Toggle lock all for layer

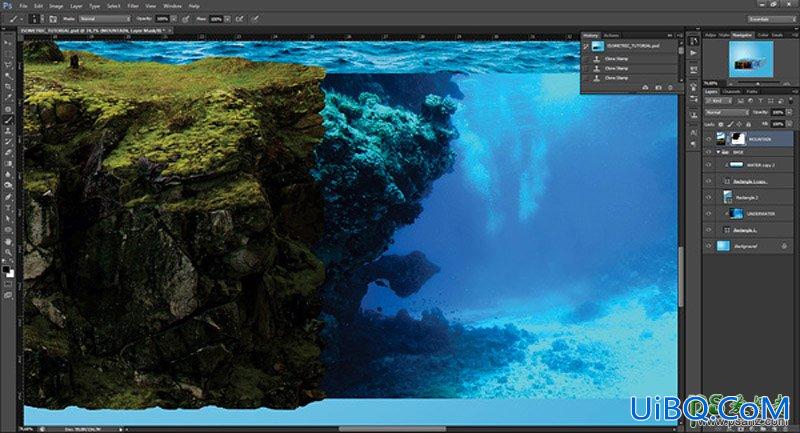pos(748,124)
